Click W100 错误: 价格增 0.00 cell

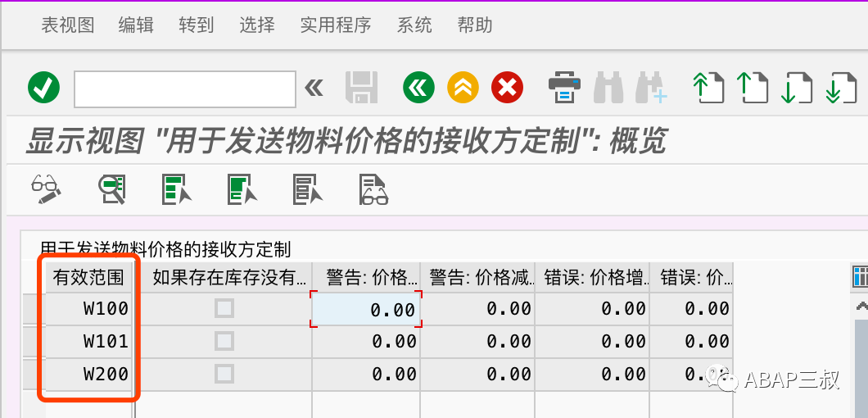point(592,309)
